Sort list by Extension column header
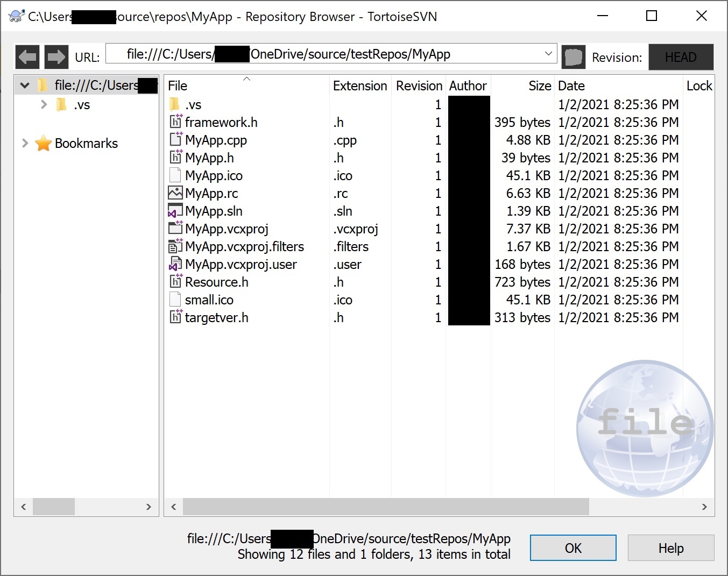728x576 pixels. tap(359, 86)
